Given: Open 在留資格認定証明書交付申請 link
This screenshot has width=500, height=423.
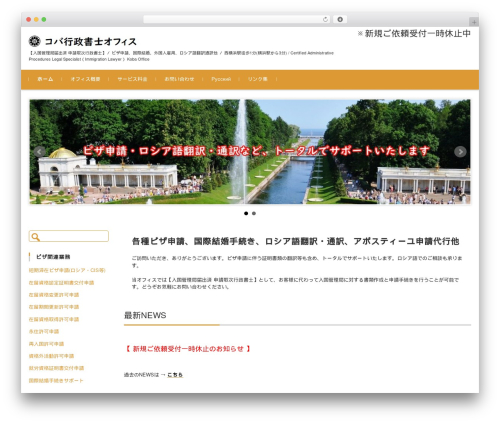Looking at the screenshot, I should [x=61, y=283].
